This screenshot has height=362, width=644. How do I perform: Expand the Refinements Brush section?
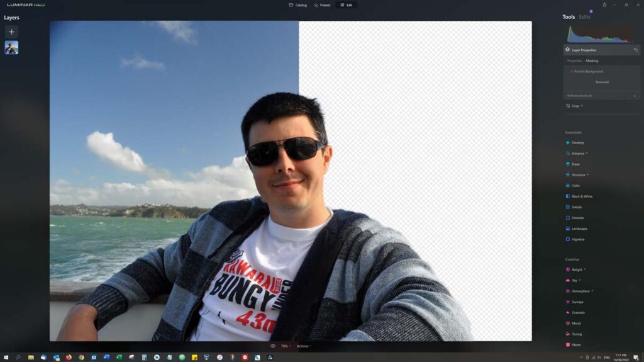634,96
